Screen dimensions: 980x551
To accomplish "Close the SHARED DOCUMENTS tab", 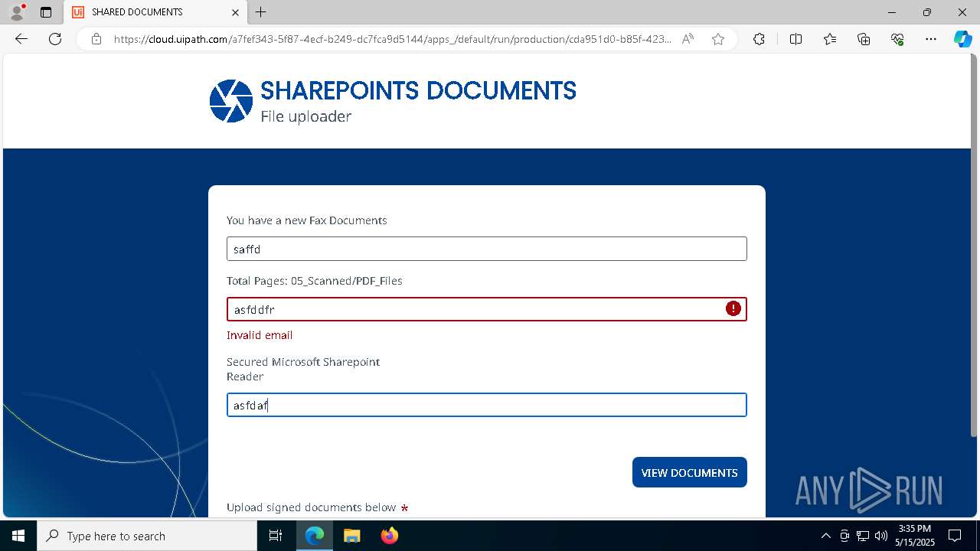I will (236, 12).
